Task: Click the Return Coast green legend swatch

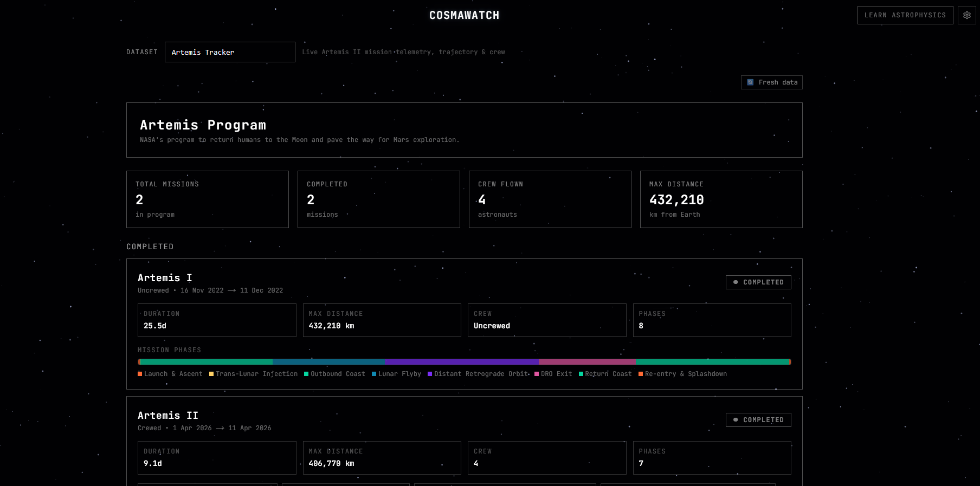Action: (581, 374)
